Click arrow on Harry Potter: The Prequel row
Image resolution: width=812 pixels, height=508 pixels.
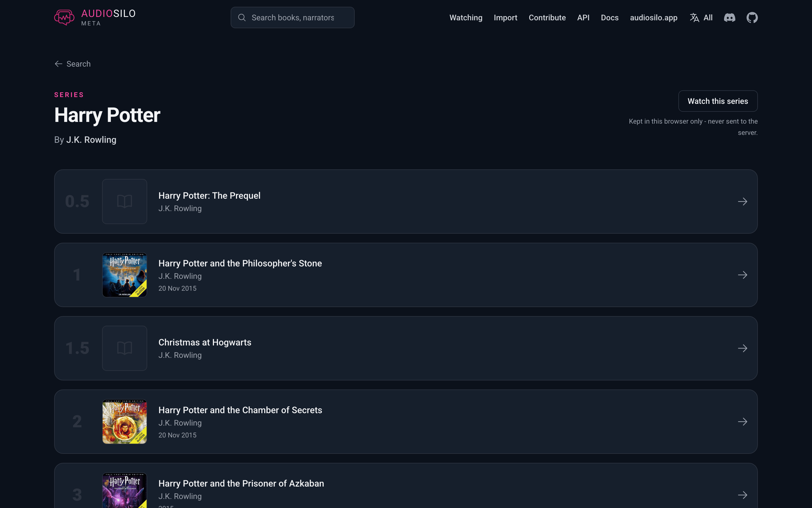click(743, 202)
